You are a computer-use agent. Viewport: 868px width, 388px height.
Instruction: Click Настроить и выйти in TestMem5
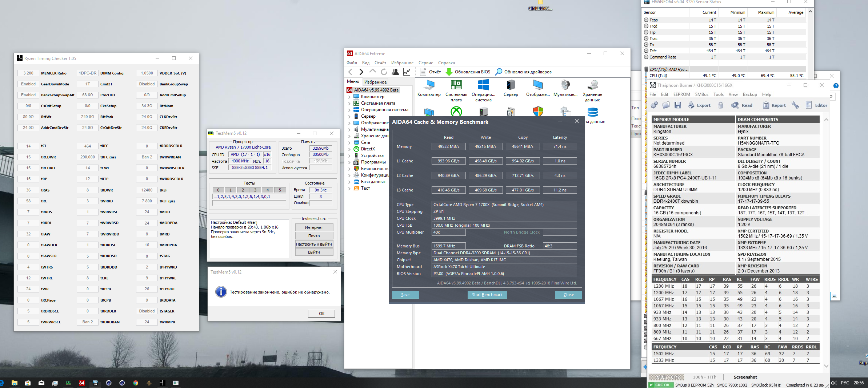[314, 244]
